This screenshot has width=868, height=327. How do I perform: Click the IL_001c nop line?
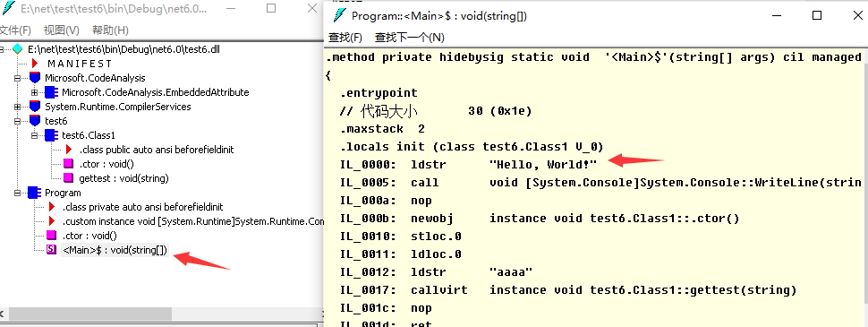(x=386, y=307)
